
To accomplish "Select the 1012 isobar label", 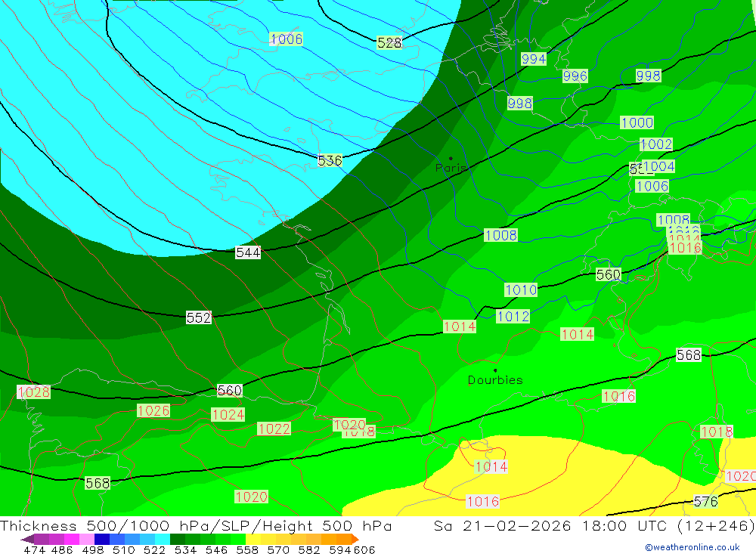I will pyautogui.click(x=513, y=317).
